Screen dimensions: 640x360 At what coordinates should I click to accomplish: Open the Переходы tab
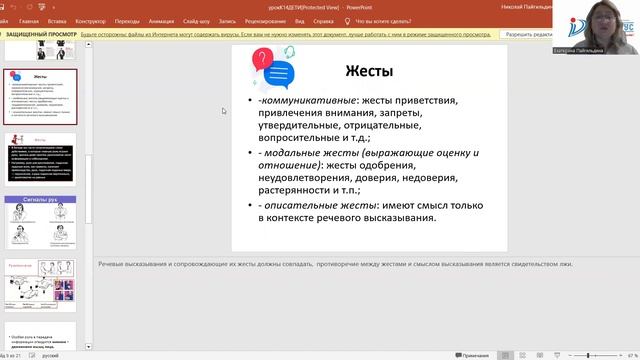click(x=127, y=21)
